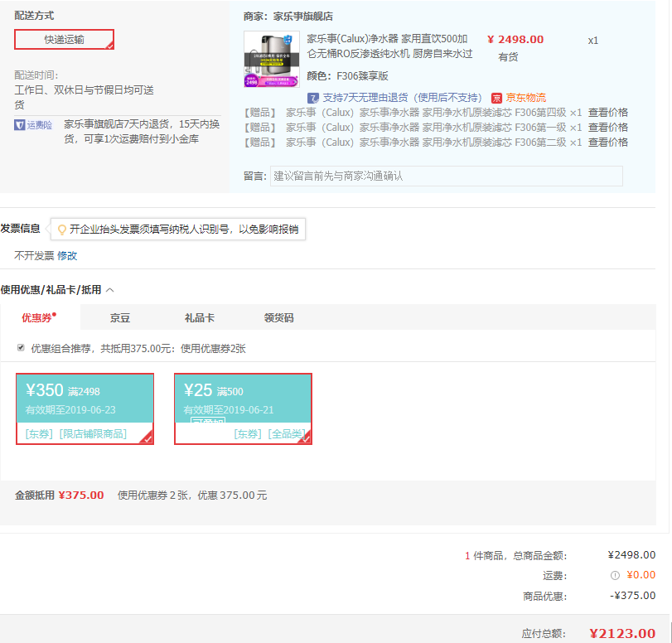Switch to the 京豆 tab

coord(120,318)
